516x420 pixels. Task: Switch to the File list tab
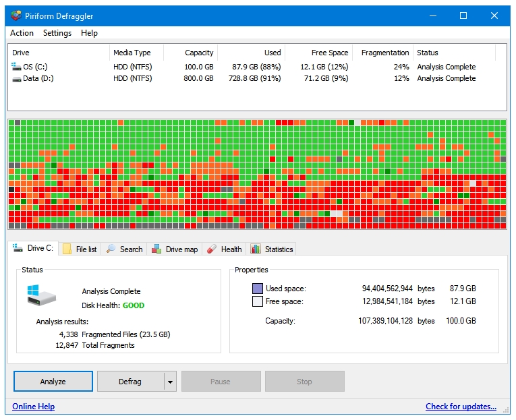[x=80, y=249]
